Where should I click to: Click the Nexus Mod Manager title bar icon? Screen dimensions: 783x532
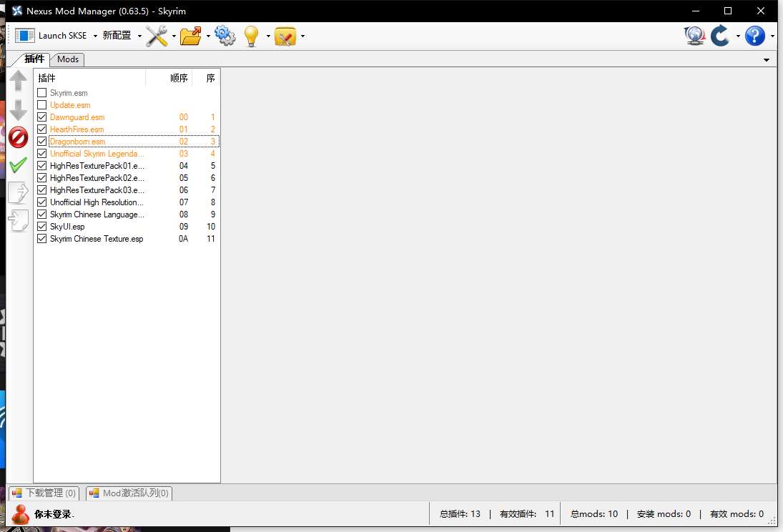point(16,11)
